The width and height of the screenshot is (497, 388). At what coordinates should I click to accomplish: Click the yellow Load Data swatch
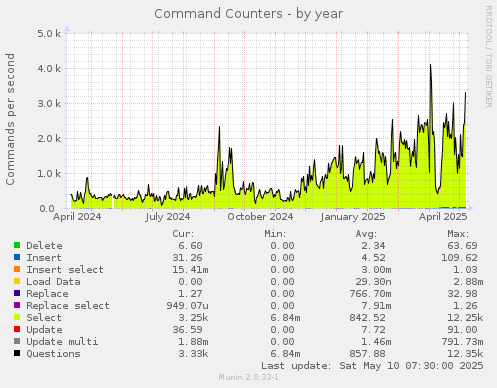click(17, 281)
